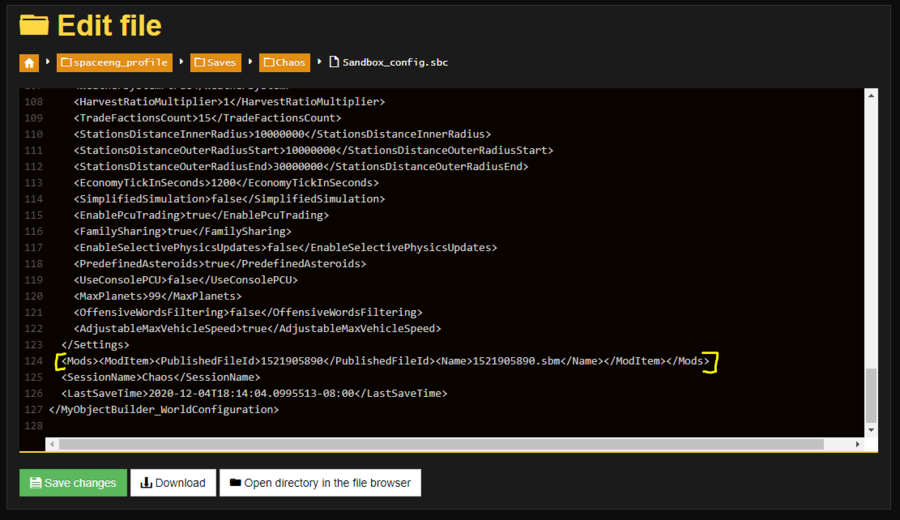Click the vertical scrollbar up arrow

pos(870,95)
